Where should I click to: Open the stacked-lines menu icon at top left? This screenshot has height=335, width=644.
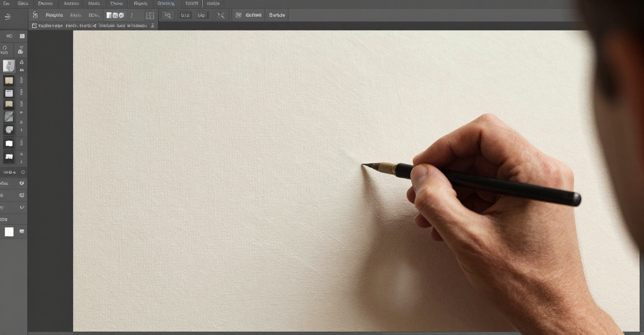pyautogui.click(x=8, y=17)
